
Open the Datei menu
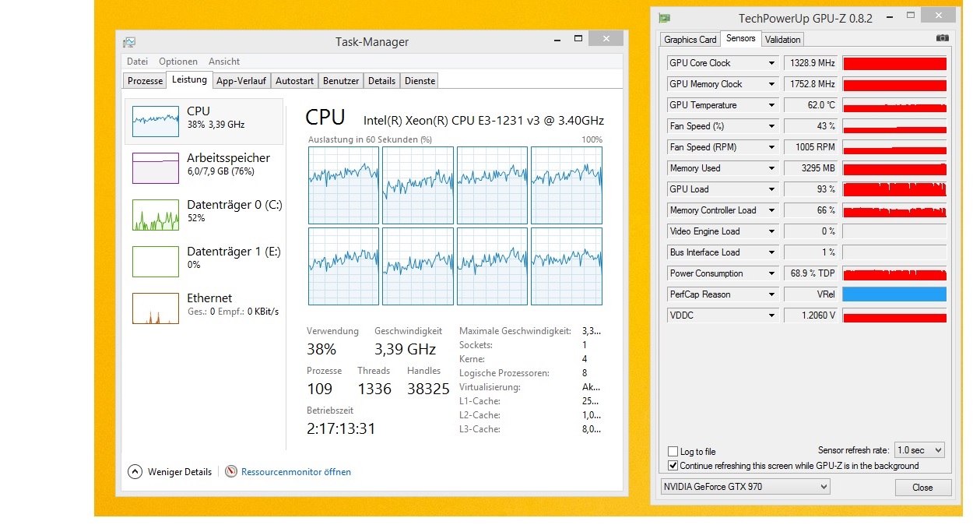tap(137, 62)
